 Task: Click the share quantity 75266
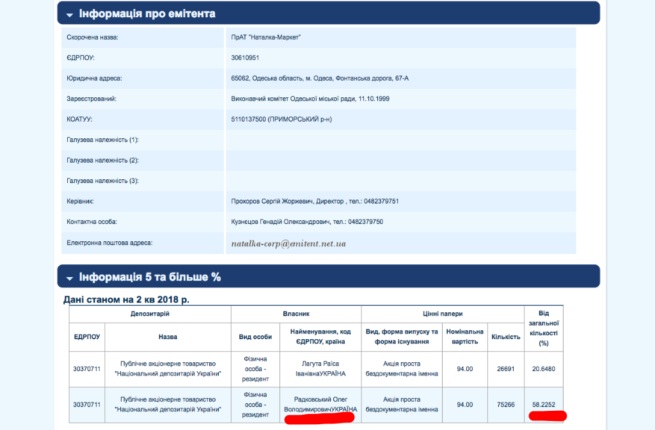coord(503,404)
